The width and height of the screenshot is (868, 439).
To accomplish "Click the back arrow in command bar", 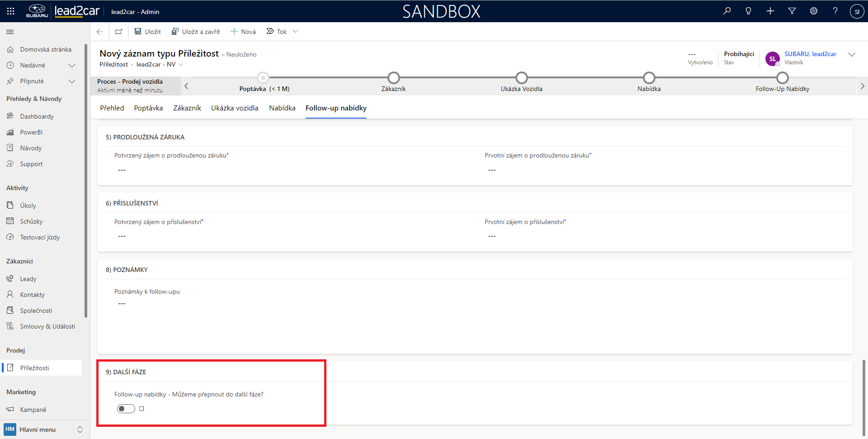I will pos(100,32).
